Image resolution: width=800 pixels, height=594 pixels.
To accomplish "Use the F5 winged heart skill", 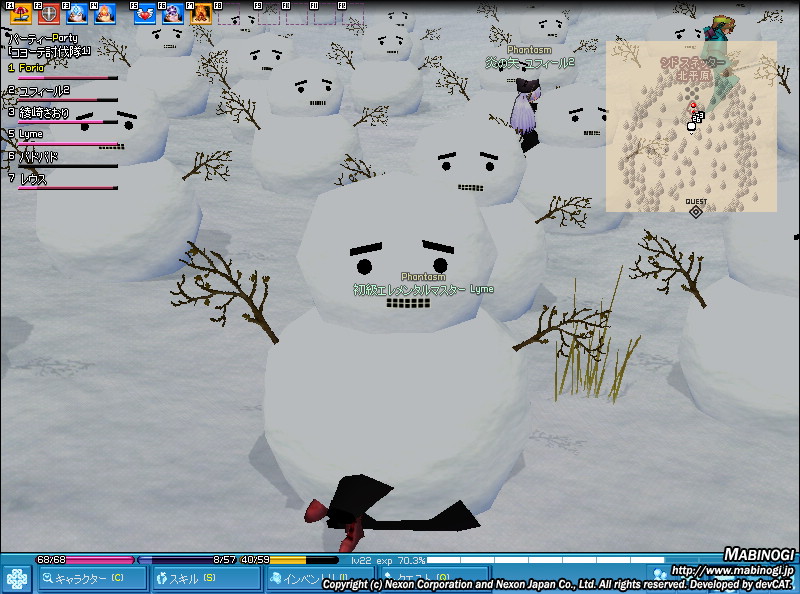I will point(145,14).
